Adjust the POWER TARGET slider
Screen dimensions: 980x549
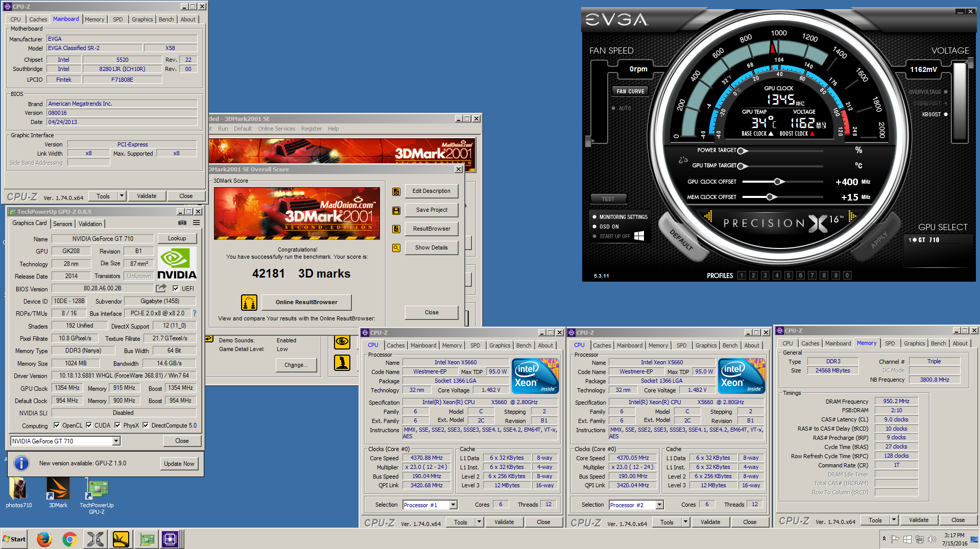click(x=742, y=151)
